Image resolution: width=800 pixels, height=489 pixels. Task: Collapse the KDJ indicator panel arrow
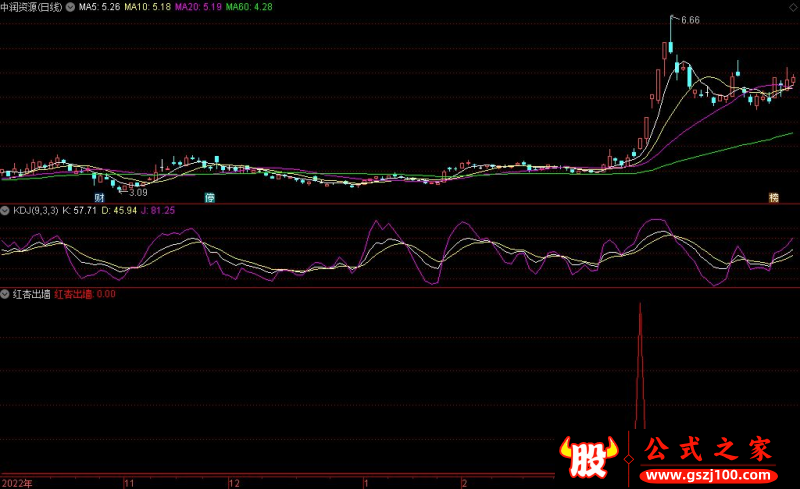(6, 210)
